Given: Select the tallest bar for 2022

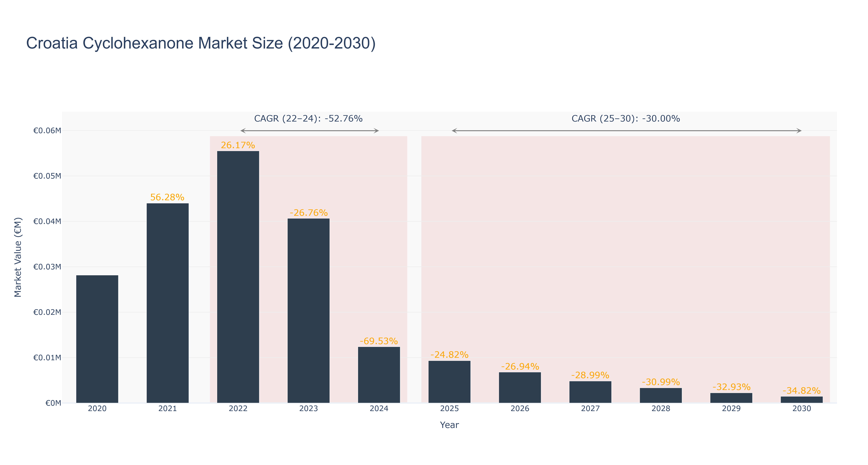Looking at the screenshot, I should [x=238, y=277].
